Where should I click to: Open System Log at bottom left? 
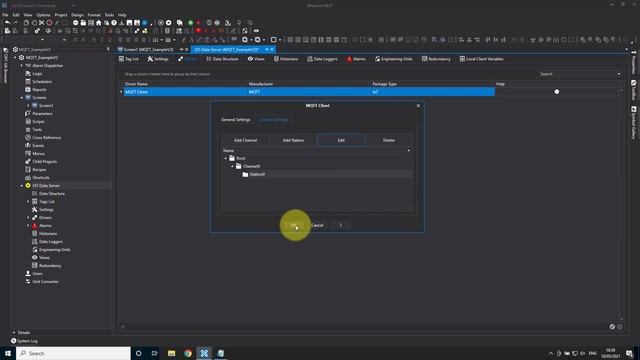coord(24,341)
